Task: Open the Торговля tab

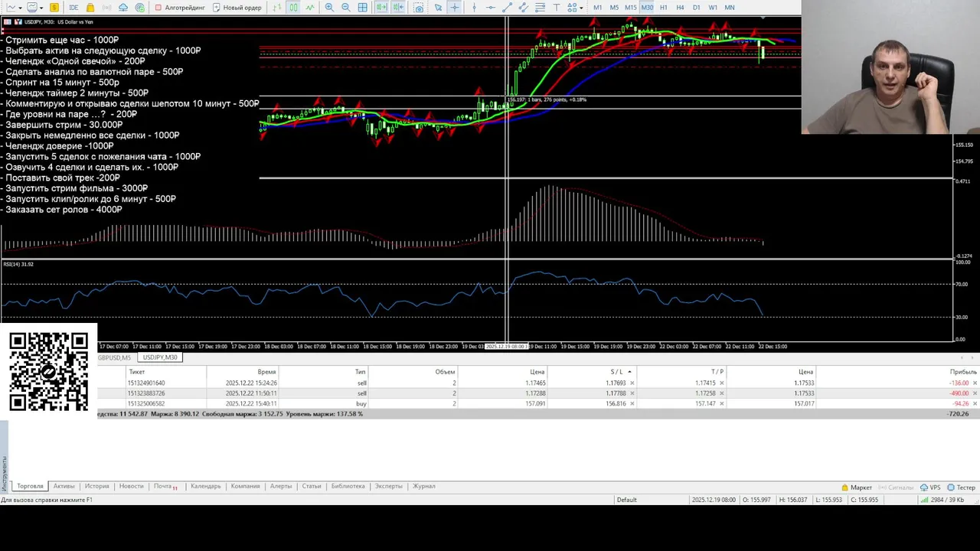Action: [x=31, y=487]
